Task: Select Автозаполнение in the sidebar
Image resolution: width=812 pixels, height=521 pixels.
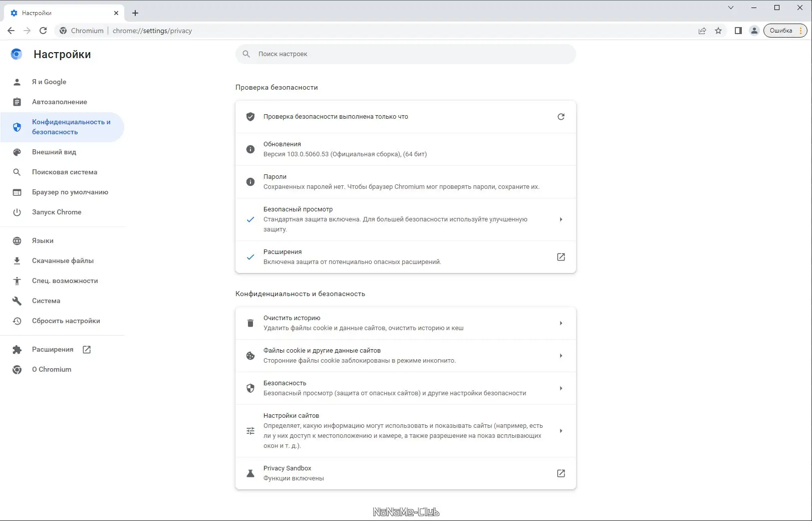Action: coord(59,102)
